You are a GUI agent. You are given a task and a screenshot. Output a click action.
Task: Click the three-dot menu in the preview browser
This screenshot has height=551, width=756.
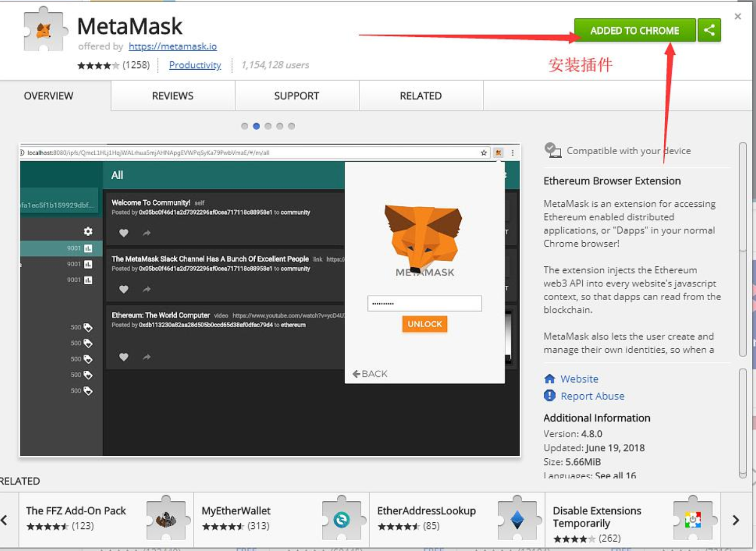[x=513, y=153]
